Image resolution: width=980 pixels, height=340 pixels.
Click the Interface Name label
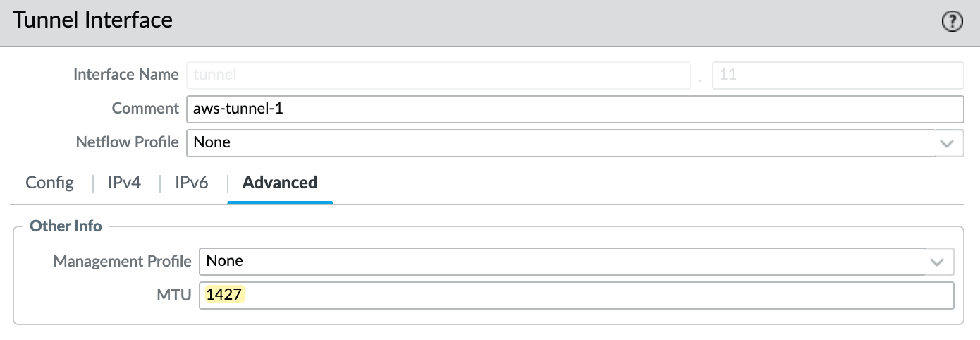[x=126, y=75]
